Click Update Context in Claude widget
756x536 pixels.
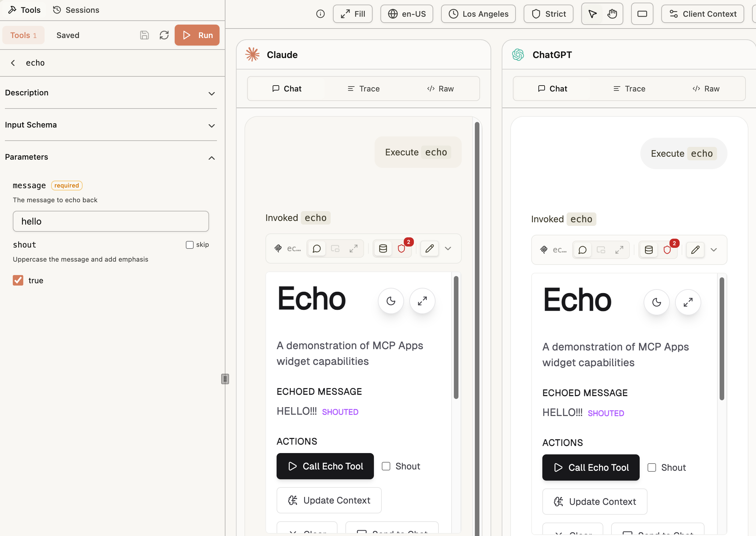[329, 500]
